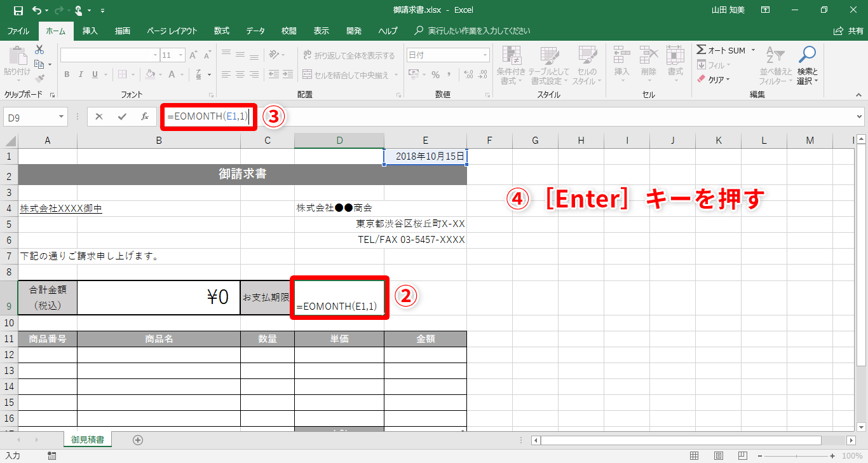Open the Insert Function fx dialog
The height and width of the screenshot is (463, 868).
pos(145,116)
